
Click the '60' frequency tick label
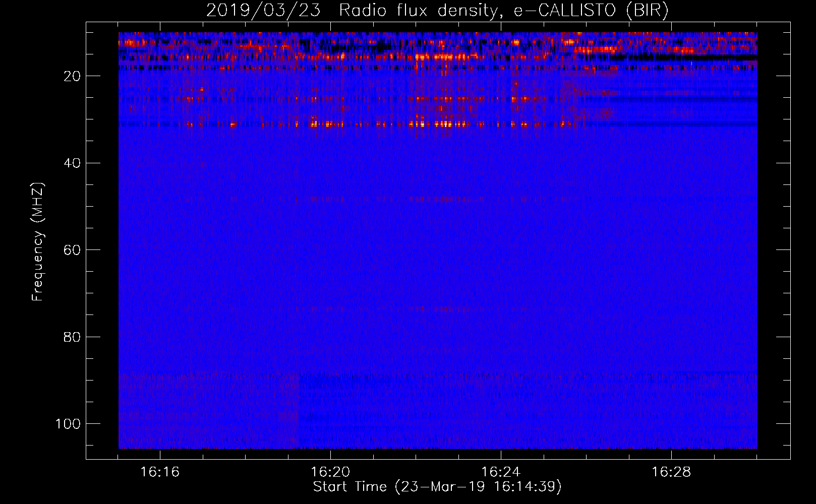(x=73, y=250)
